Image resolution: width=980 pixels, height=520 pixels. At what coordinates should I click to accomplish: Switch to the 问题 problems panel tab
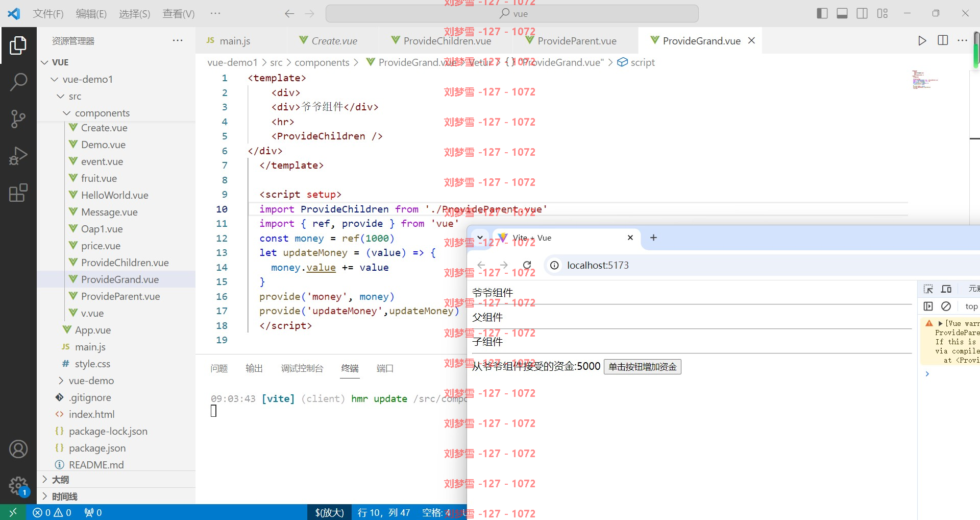pos(219,368)
